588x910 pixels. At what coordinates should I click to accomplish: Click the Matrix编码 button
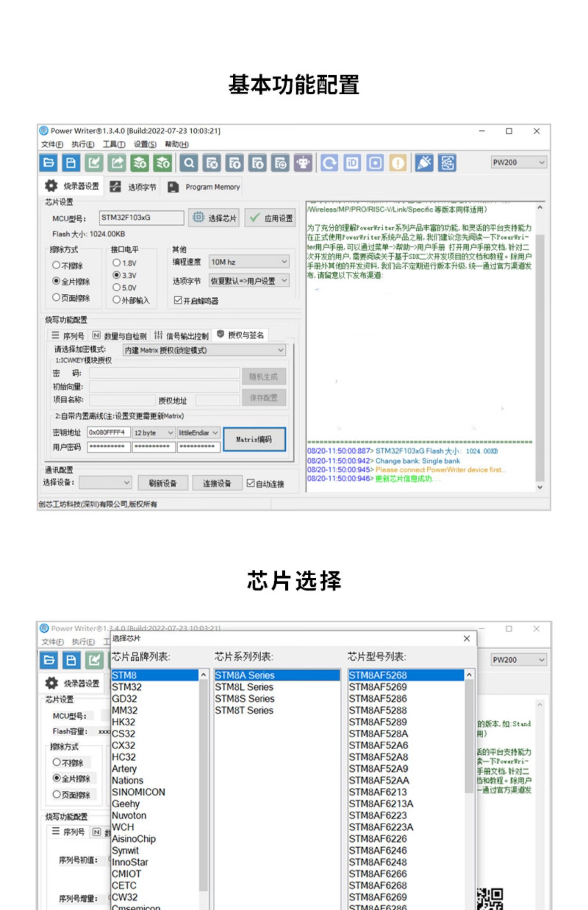pos(254,439)
